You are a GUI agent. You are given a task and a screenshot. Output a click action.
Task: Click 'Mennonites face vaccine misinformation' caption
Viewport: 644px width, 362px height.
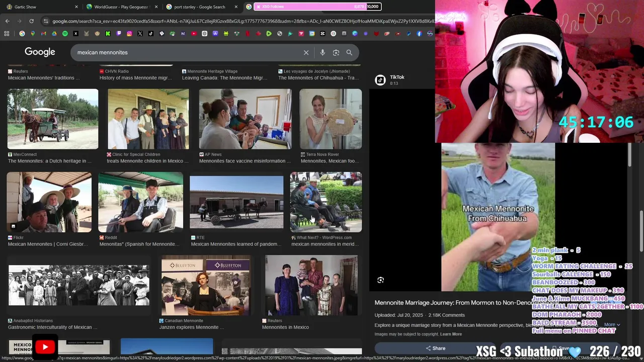pos(245,161)
